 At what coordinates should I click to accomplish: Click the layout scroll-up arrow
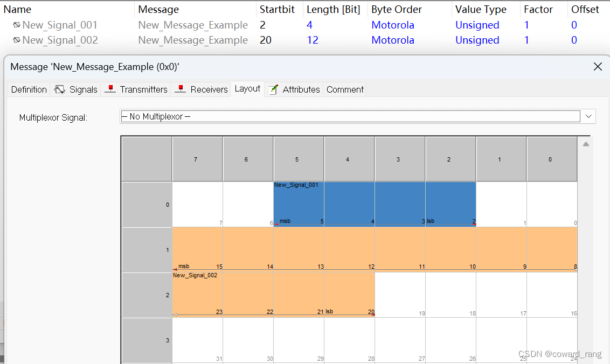click(586, 144)
